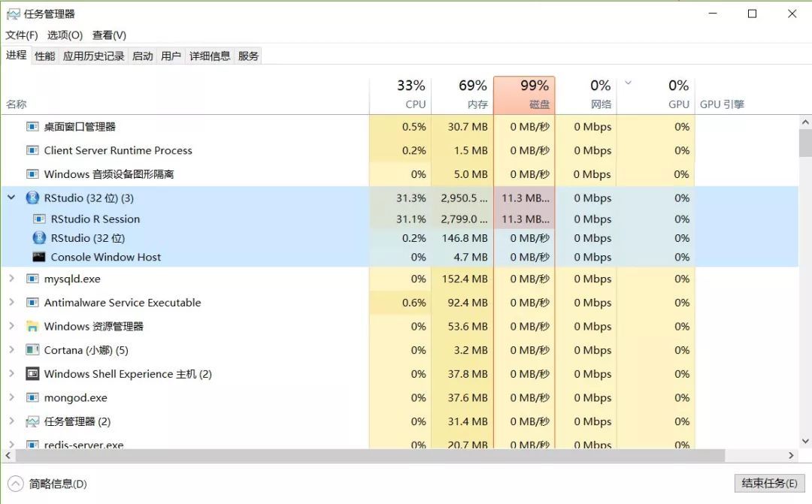Select the mongod.exe process name

pyautogui.click(x=76, y=398)
